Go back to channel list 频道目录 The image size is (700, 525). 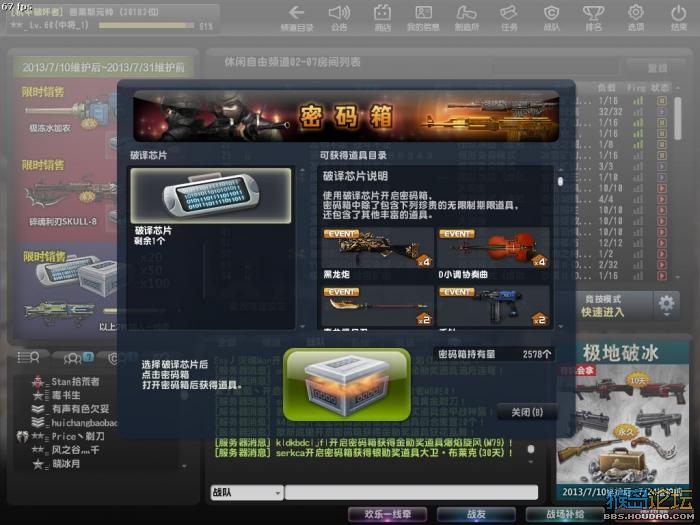297,18
